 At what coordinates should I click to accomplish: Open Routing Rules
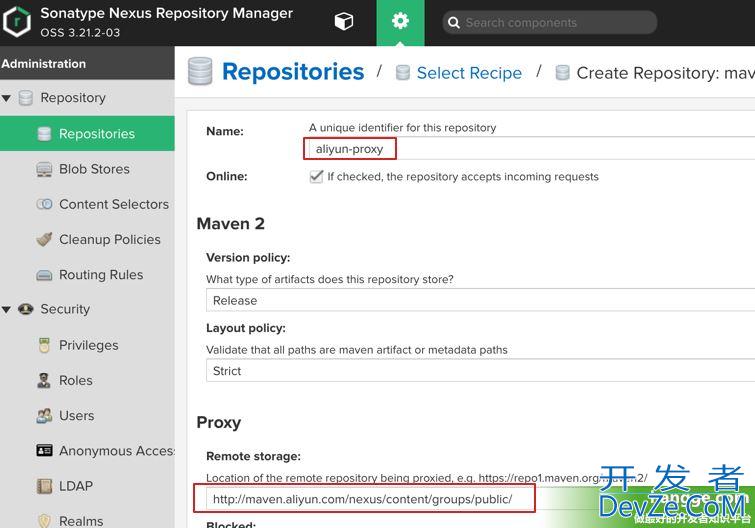coord(101,274)
